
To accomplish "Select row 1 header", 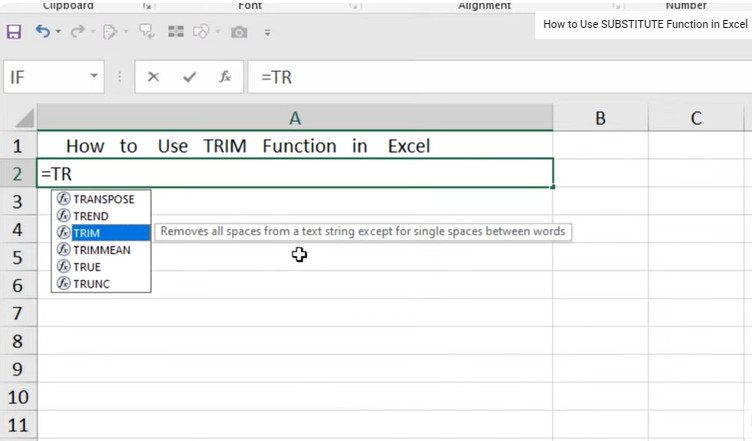I will 18,146.
